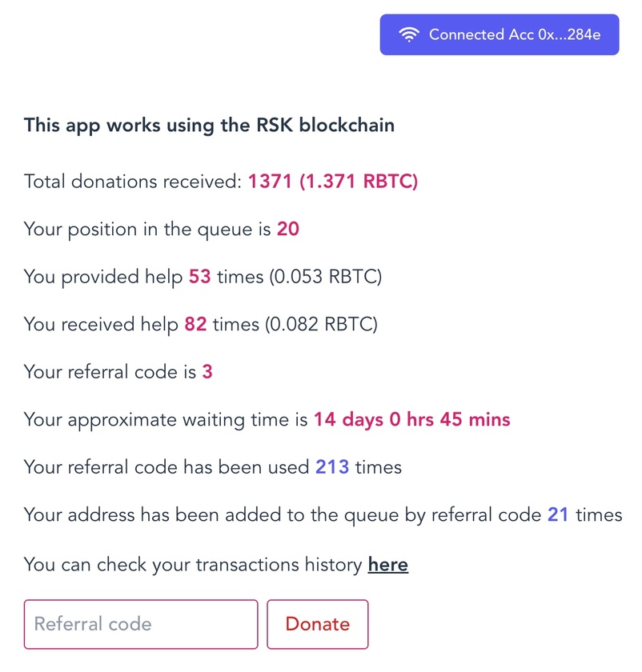
Task: Click the queue additions count 21
Action: 558,514
